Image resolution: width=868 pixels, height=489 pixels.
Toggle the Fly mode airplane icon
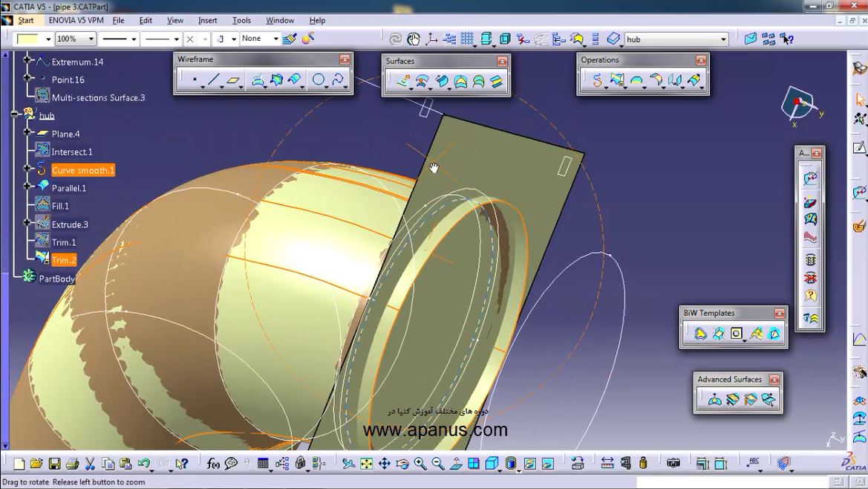coord(348,464)
